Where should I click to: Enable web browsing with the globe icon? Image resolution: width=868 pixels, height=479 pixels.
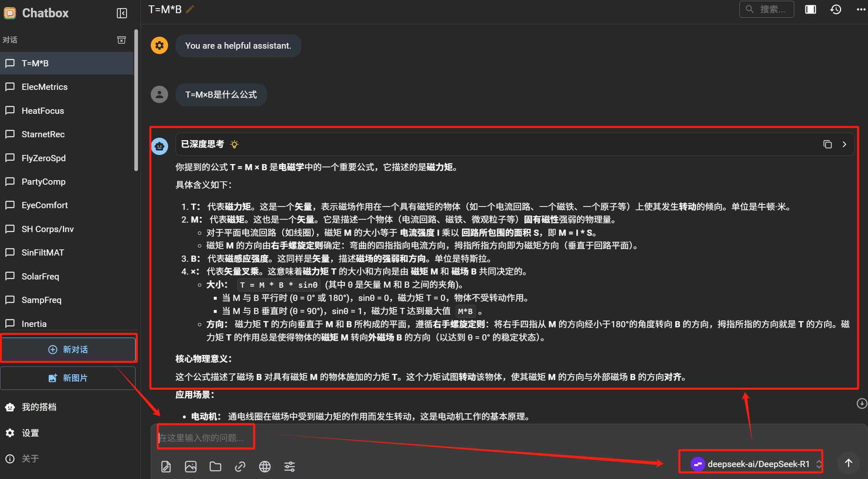(264, 466)
